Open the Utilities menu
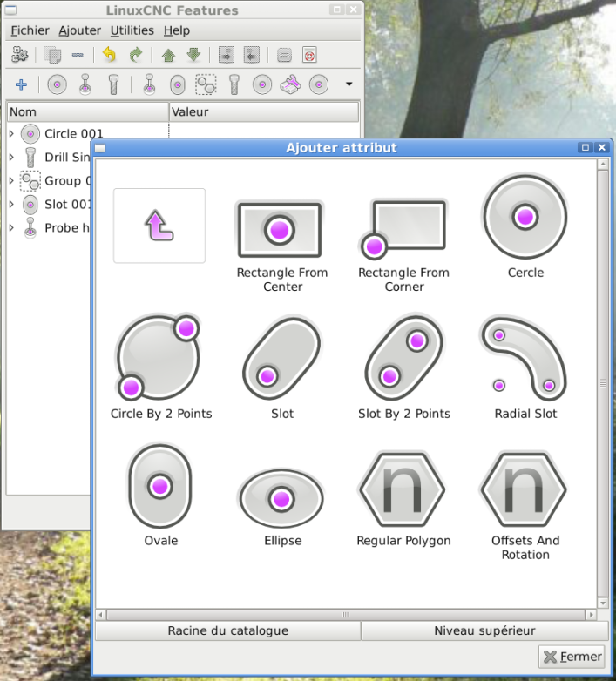The image size is (616, 681). click(x=132, y=30)
